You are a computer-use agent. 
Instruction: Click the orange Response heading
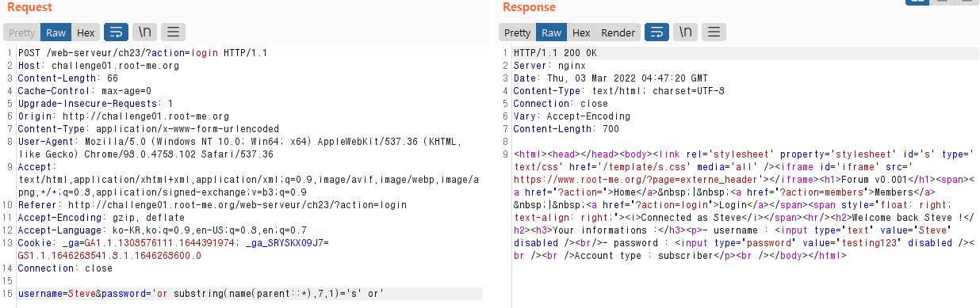pos(529,7)
